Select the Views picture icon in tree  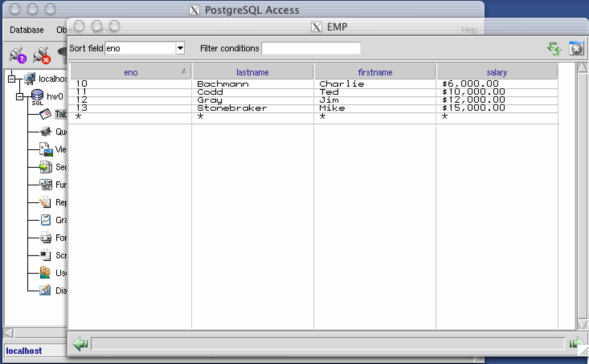click(45, 149)
